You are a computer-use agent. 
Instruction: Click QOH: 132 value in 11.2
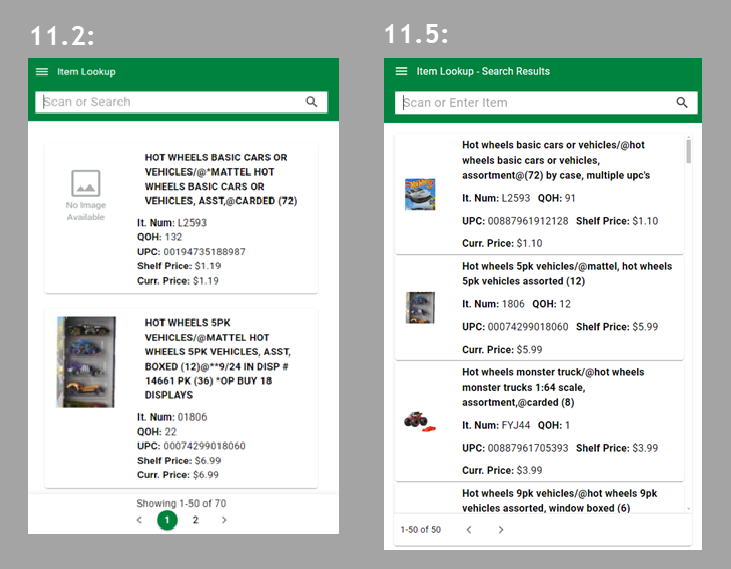(159, 237)
